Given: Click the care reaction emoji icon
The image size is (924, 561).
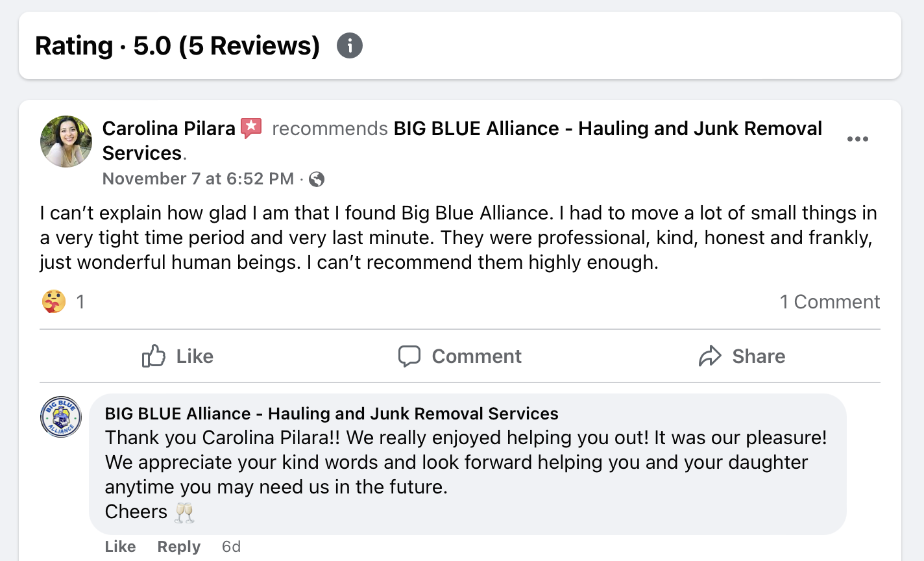Looking at the screenshot, I should [x=54, y=301].
